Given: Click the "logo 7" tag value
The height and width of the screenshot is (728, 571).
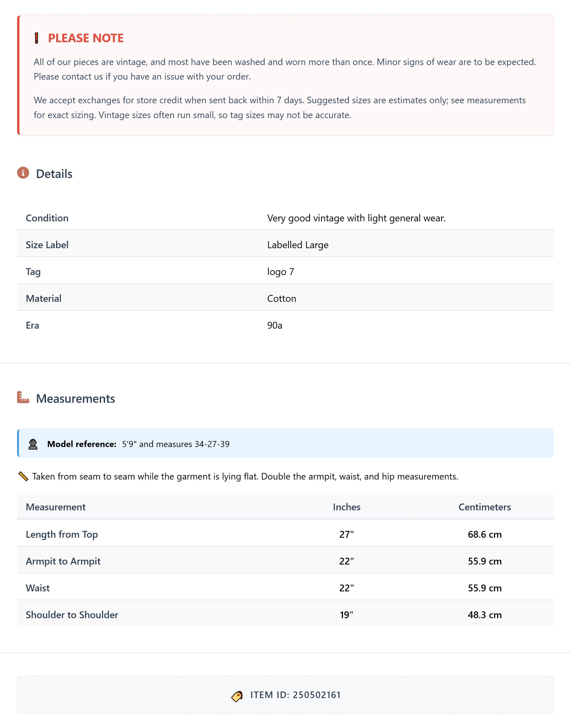Looking at the screenshot, I should 281,271.
